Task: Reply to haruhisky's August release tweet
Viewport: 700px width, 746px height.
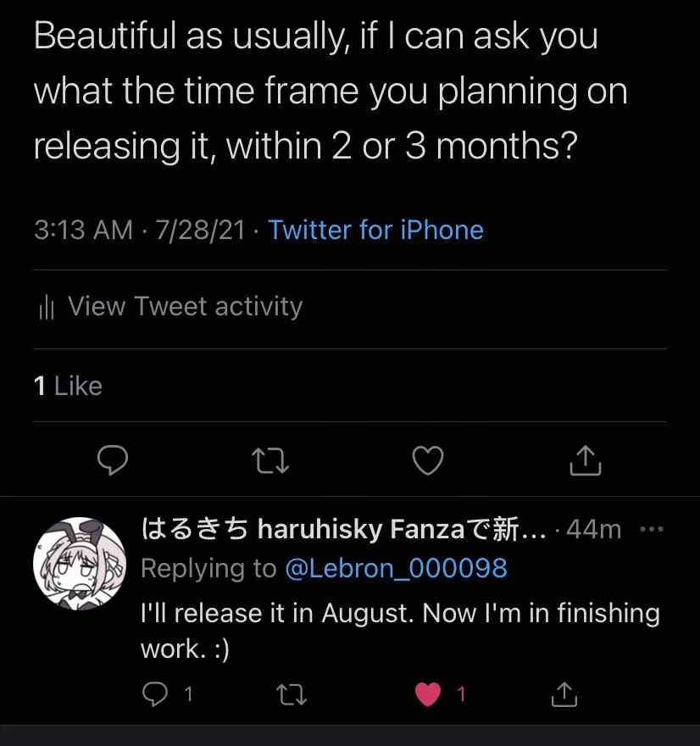Action: 155,695
